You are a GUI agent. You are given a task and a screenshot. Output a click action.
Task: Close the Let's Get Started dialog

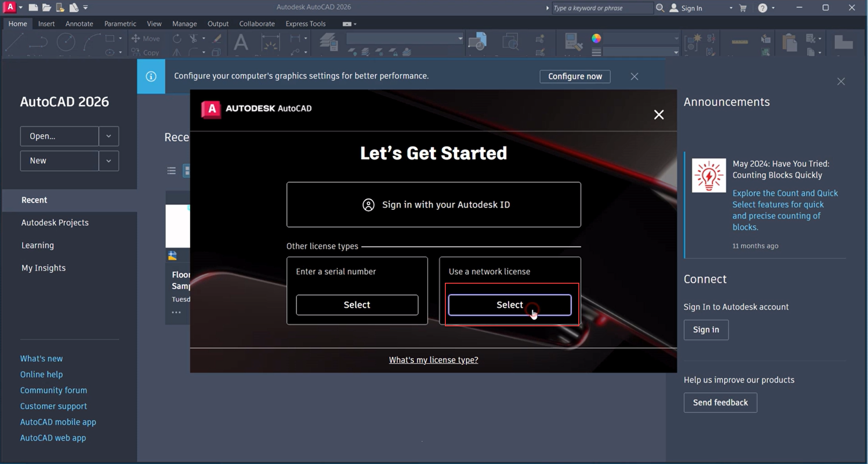coord(659,114)
